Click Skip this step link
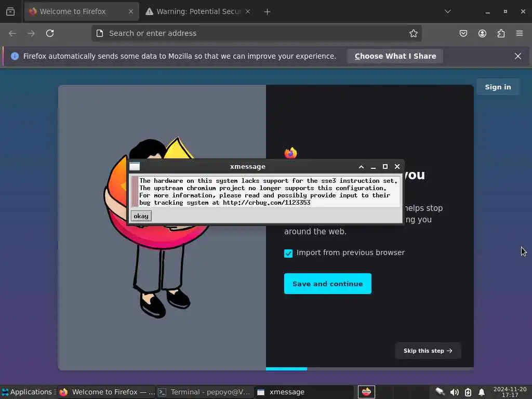The height and width of the screenshot is (399, 532). point(428,351)
